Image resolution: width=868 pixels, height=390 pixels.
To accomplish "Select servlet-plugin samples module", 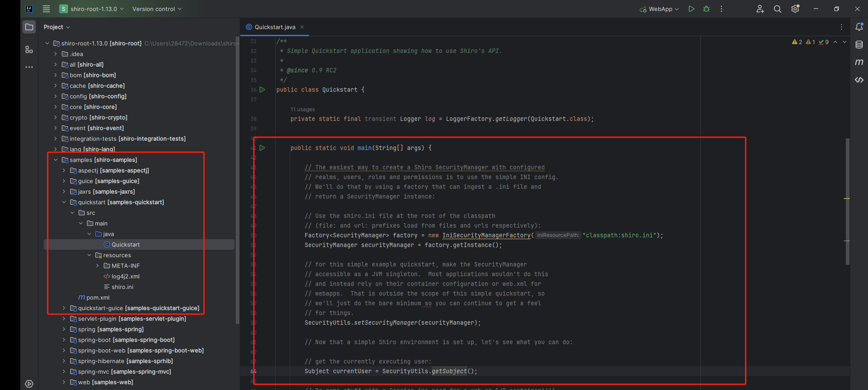I will click(x=139, y=319).
